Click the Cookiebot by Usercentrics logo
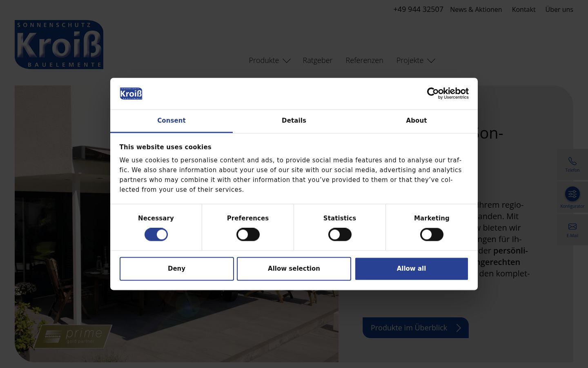This screenshot has width=588, height=368. [x=448, y=93]
